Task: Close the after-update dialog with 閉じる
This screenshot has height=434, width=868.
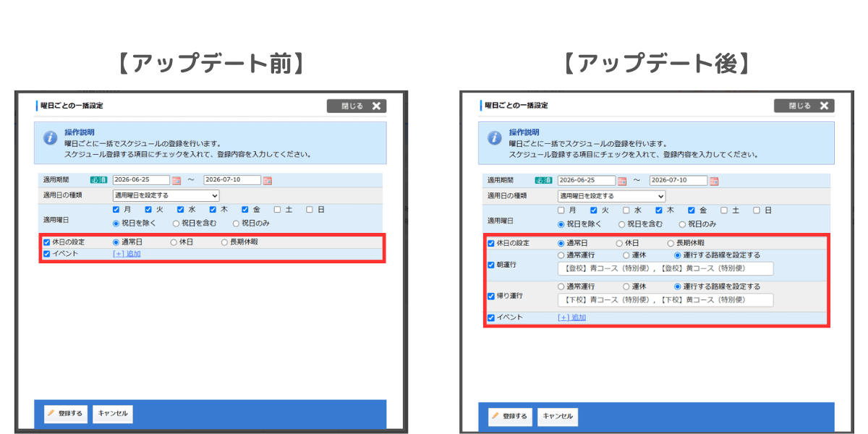Action: click(x=804, y=106)
